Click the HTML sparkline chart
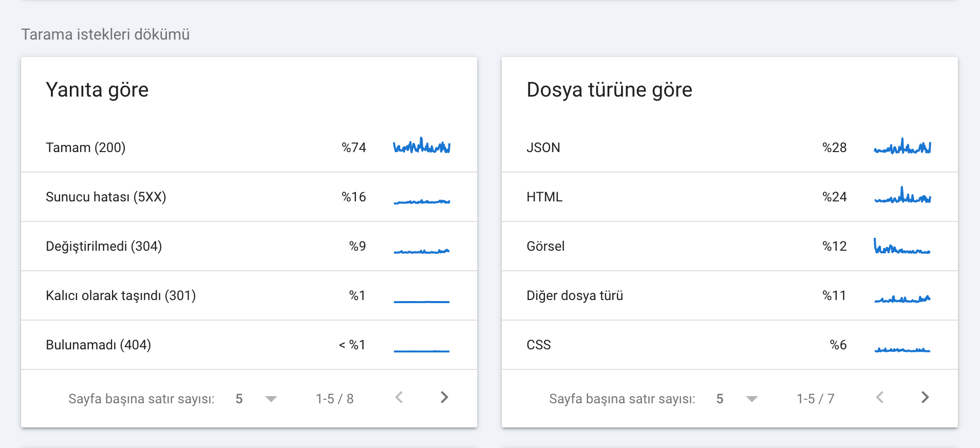The image size is (980, 448). [902, 195]
